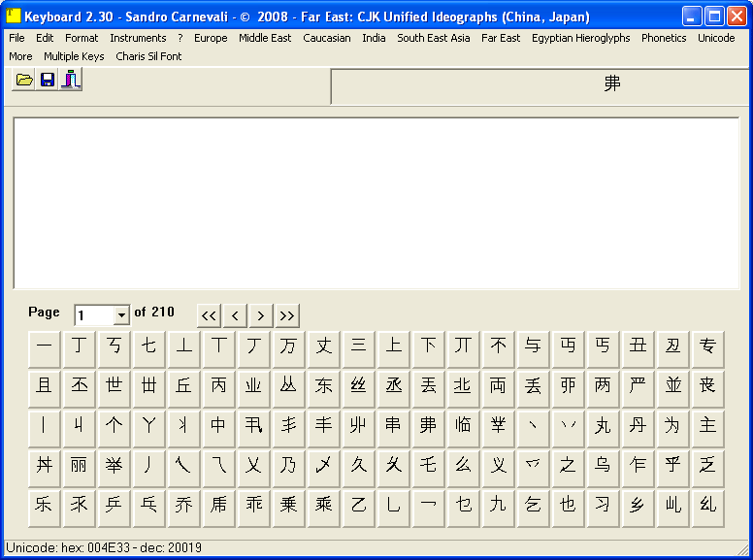Open the Middle East menu

tap(265, 38)
